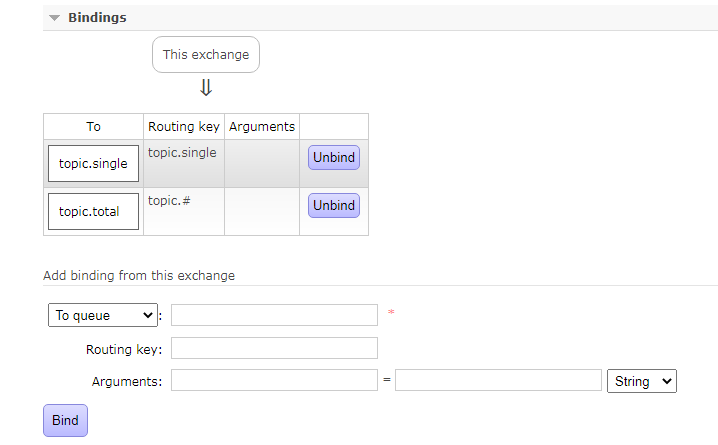Click the Routing key input field

point(274,348)
